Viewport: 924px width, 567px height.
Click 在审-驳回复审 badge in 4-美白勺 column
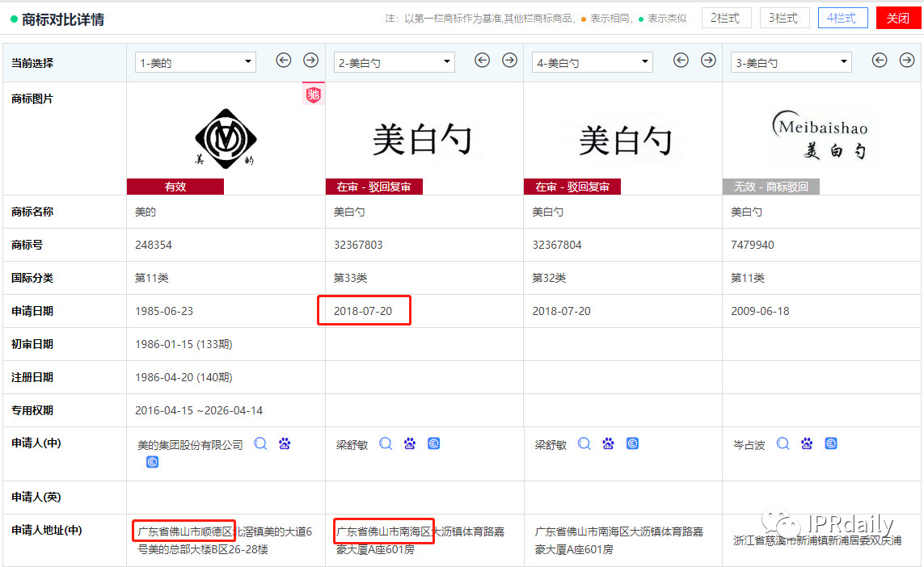click(x=572, y=187)
